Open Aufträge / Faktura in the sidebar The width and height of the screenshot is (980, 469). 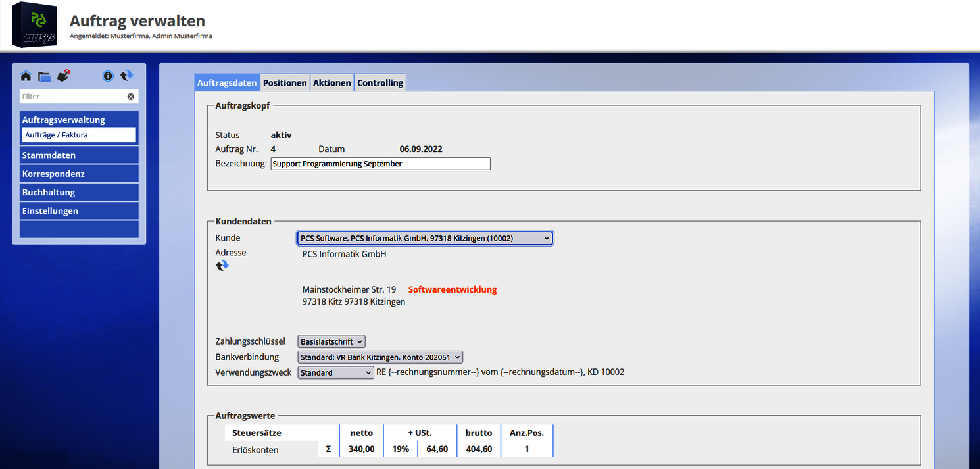(79, 135)
